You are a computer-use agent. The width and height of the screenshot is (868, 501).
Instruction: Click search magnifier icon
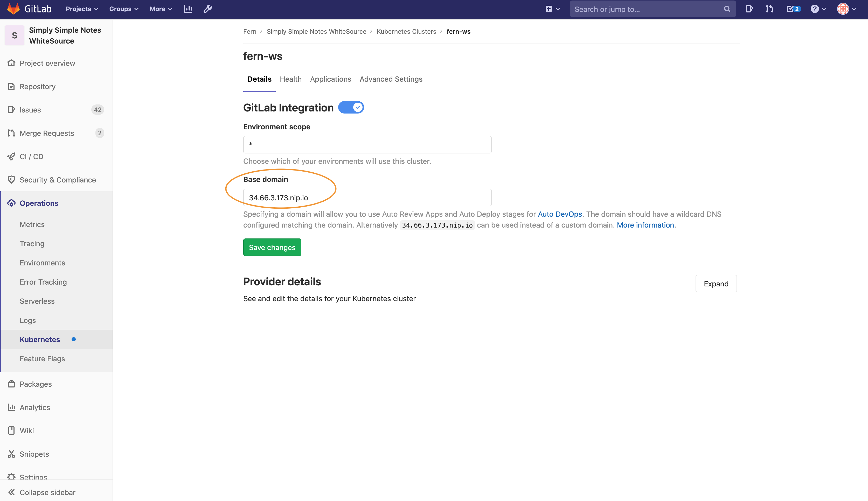pos(727,9)
